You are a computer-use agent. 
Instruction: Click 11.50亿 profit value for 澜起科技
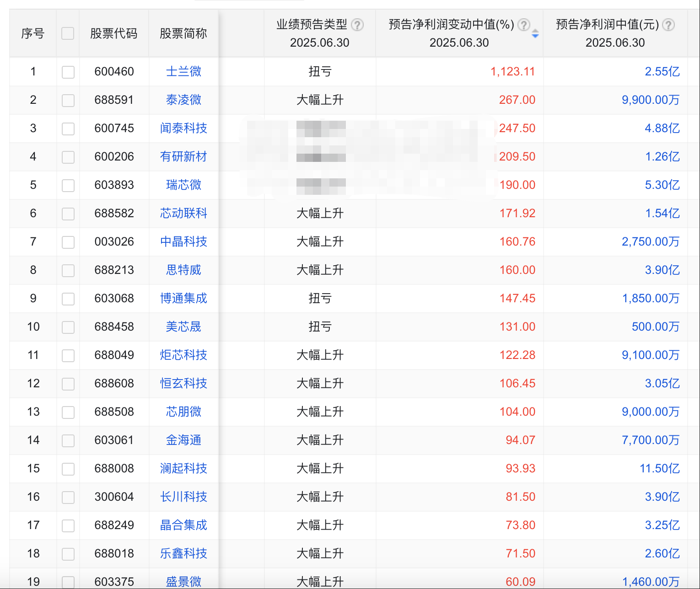tap(659, 468)
